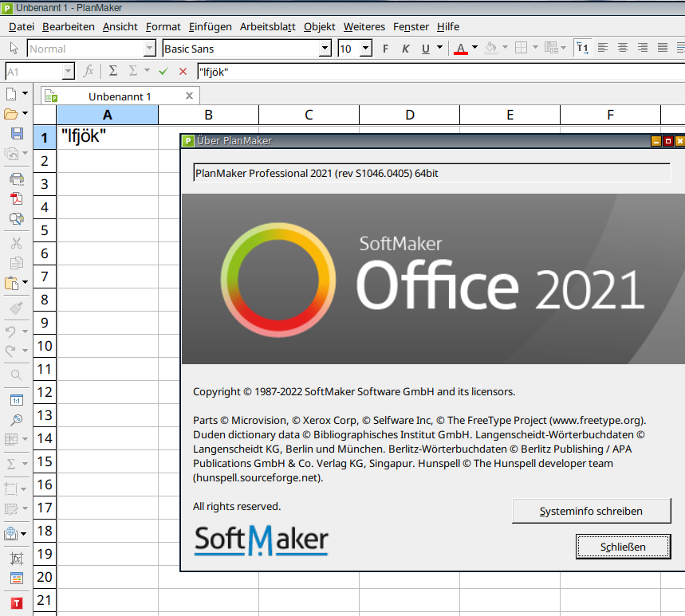Expand paste options dropdown arrow
This screenshot has height=616, width=685.
25,282
